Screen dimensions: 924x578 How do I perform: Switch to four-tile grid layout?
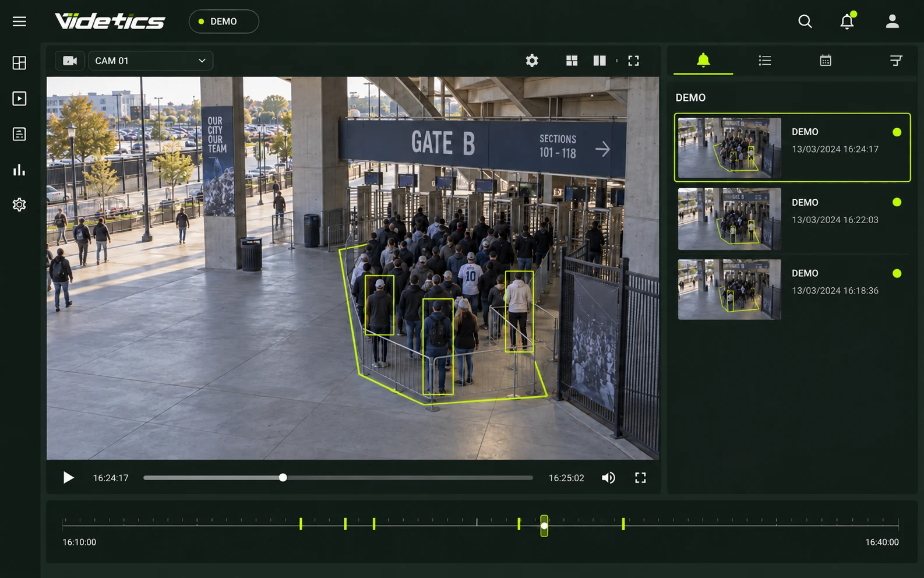coord(572,61)
